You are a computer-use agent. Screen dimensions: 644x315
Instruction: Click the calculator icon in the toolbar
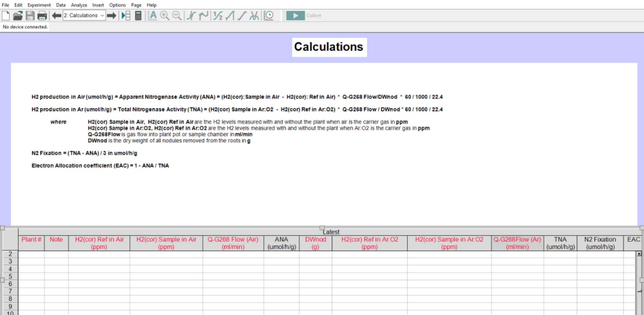[x=138, y=15]
